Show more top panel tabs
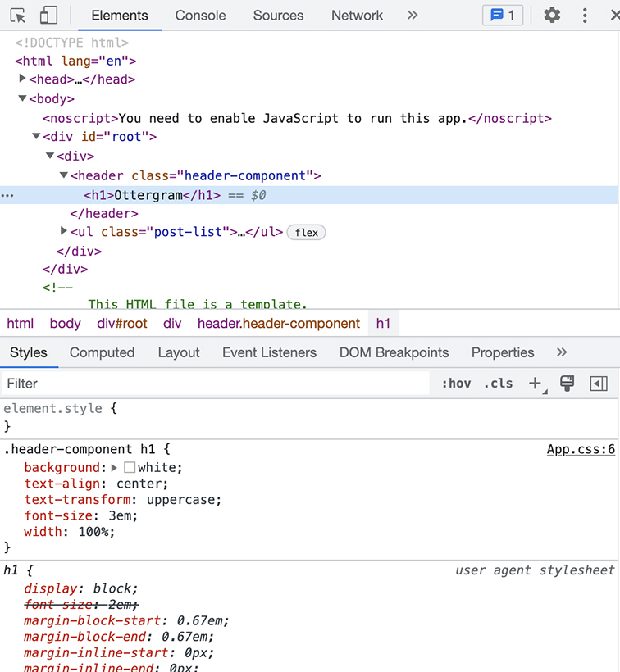 coord(413,16)
